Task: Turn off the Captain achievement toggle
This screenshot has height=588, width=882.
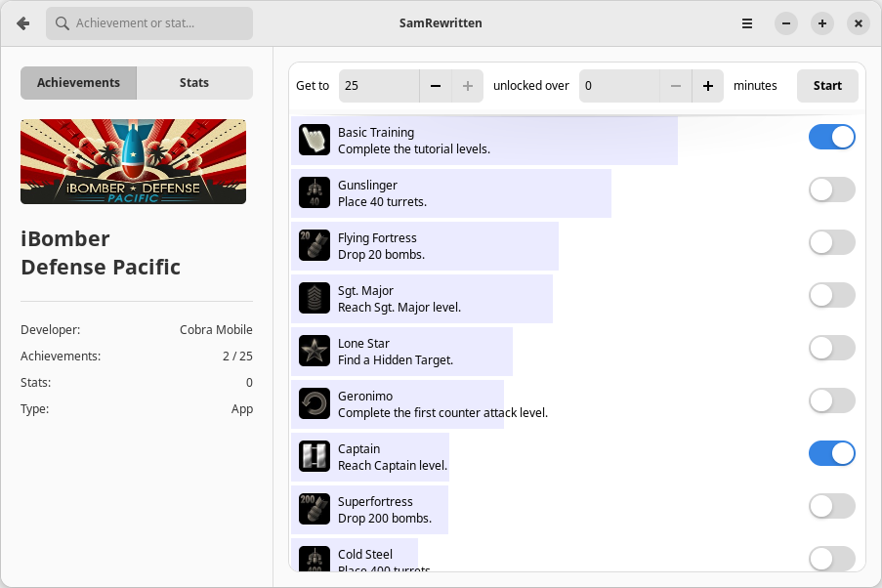Action: (832, 453)
